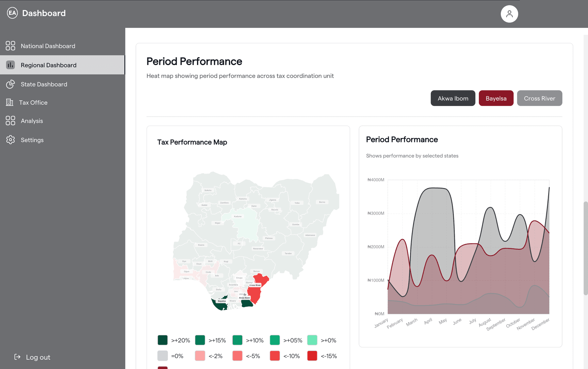Click the December label on chart axis
588x369 pixels.
[541, 324]
